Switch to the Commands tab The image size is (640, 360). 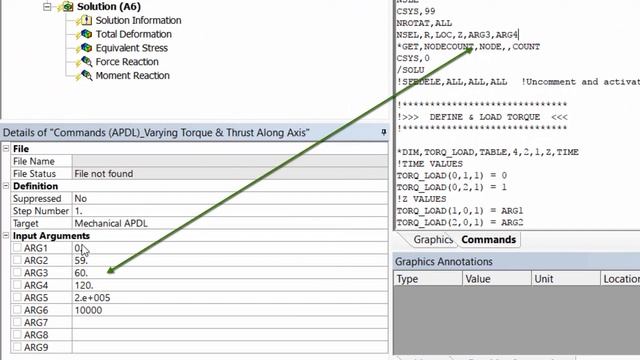point(489,240)
